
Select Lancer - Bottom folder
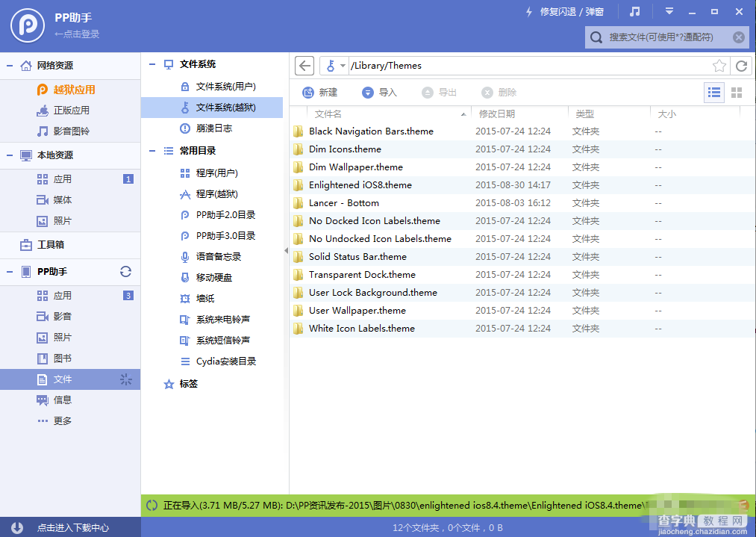pyautogui.click(x=522, y=203)
